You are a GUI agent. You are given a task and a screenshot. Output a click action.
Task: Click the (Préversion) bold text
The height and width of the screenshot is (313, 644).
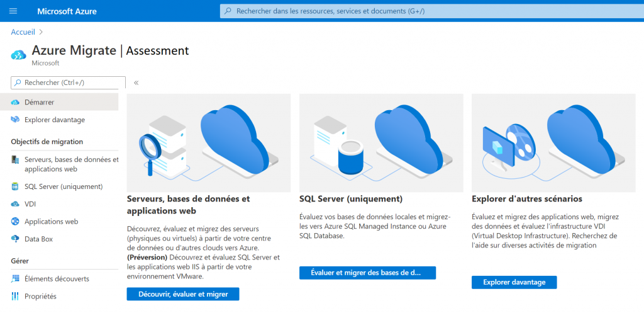[147, 257]
